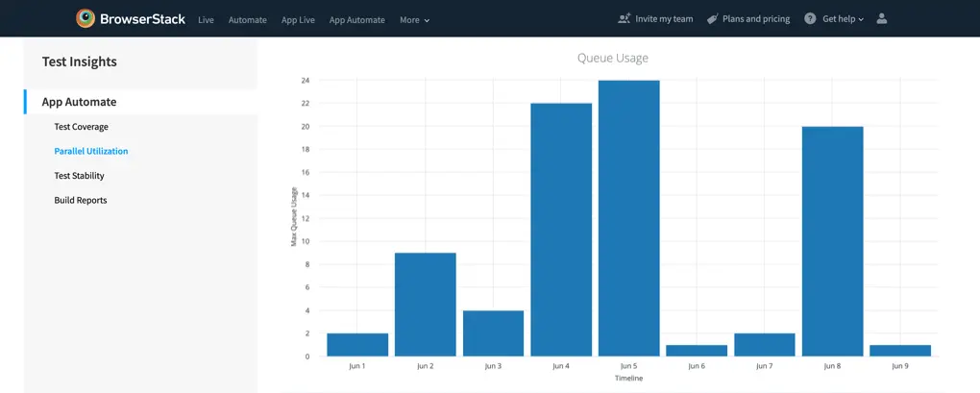Click the Invite my team people icon
Screen dimensions: 980x393
tap(625, 19)
